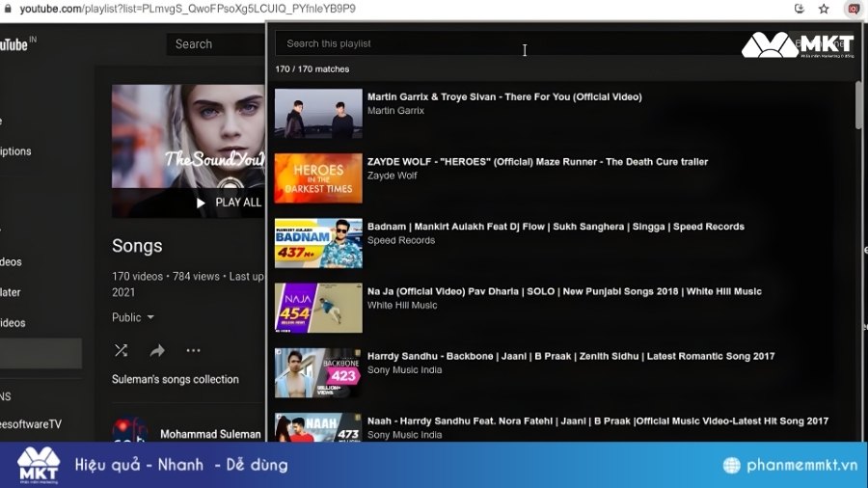The image size is (868, 488).
Task: Click channel name Zayde Wolf
Action: (x=392, y=176)
